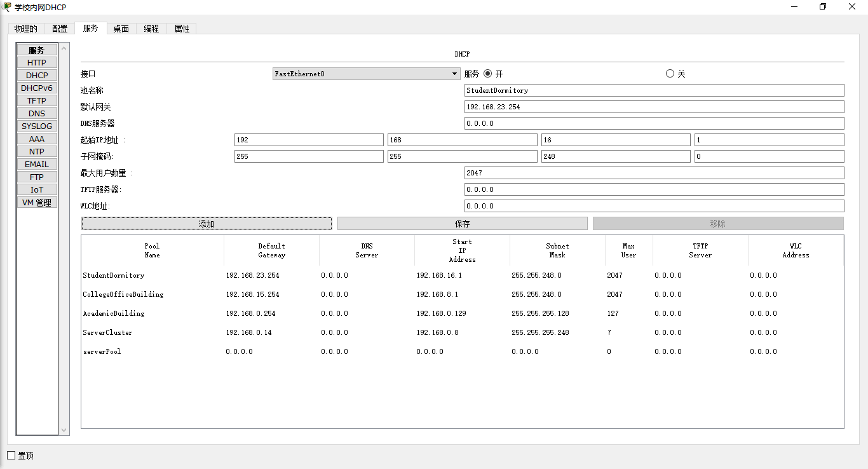Switch to the 编程 tab

[x=151, y=29]
